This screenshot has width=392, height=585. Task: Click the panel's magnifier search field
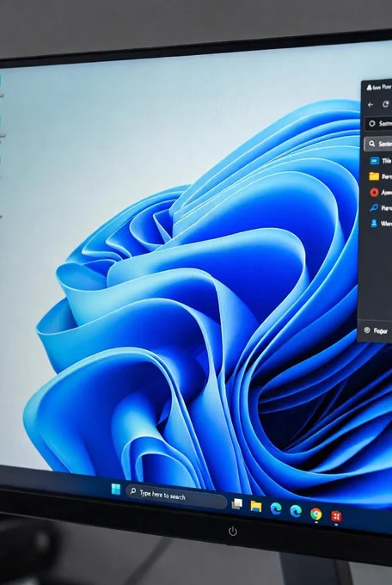[x=378, y=144]
